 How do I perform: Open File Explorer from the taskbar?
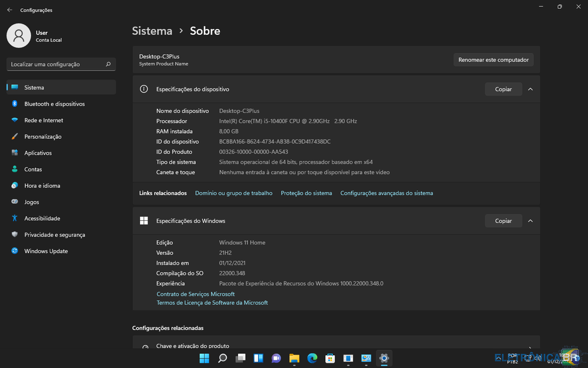point(294,358)
